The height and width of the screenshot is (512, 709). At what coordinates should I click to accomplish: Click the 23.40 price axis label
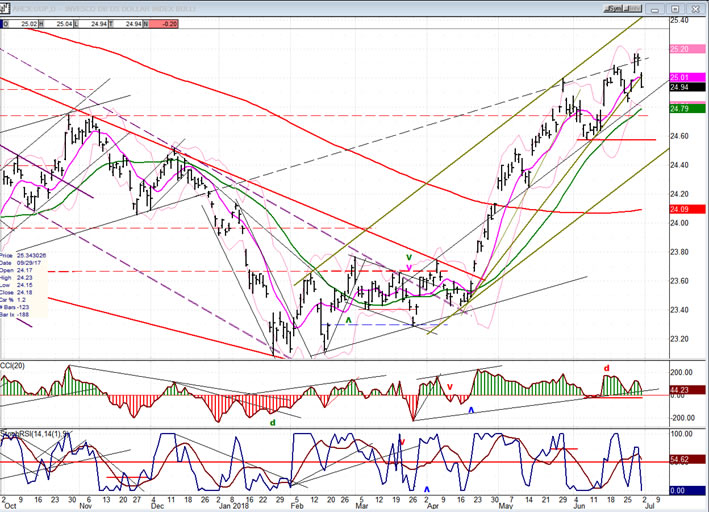pos(679,310)
